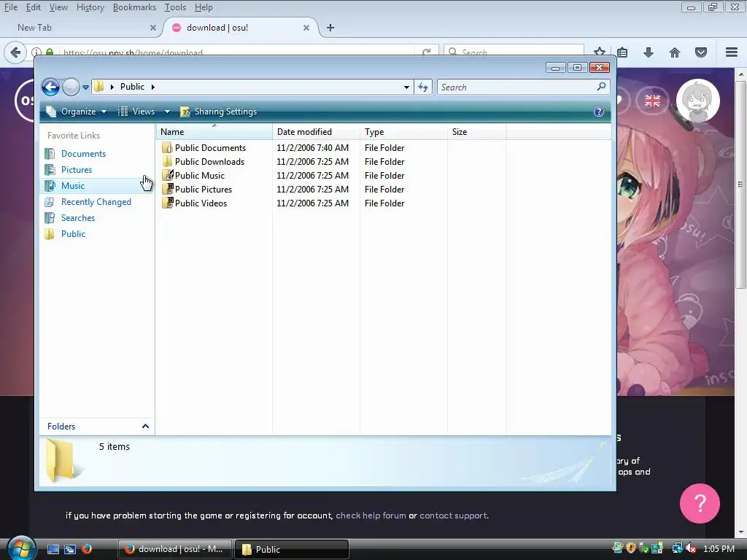Click osu! user avatar
The image size is (747, 560).
[x=697, y=101]
